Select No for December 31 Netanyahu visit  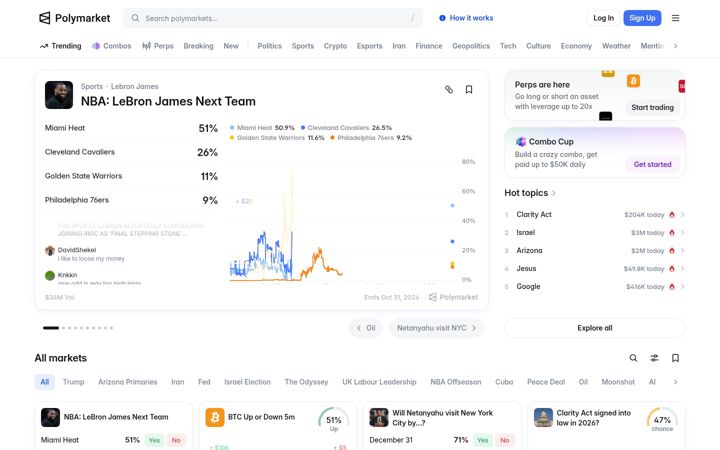point(505,440)
